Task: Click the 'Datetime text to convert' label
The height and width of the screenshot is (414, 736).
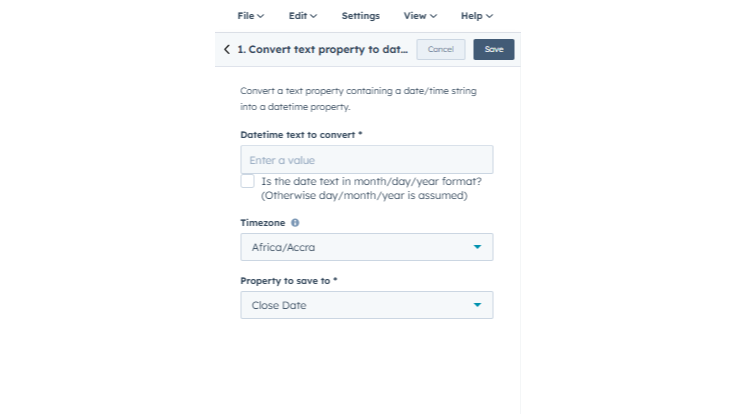Action: point(301,134)
